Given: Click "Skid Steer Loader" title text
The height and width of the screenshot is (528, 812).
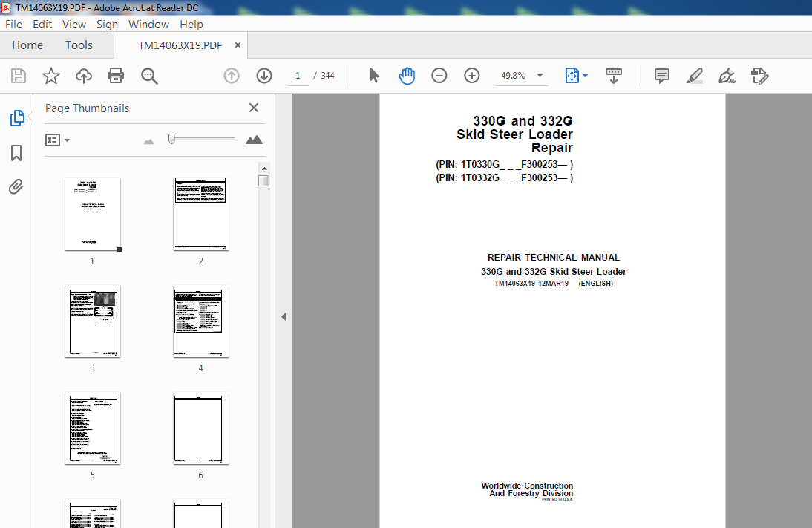Looking at the screenshot, I should pyautogui.click(x=514, y=134).
